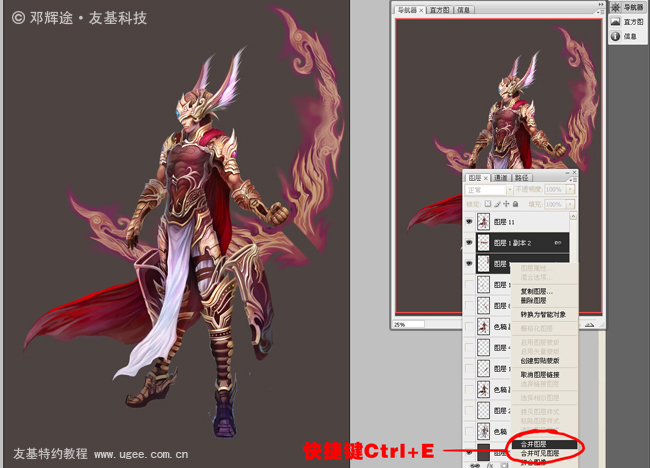This screenshot has width=650, height=468.
Task: Click the fill 100% field
Action: (555, 204)
